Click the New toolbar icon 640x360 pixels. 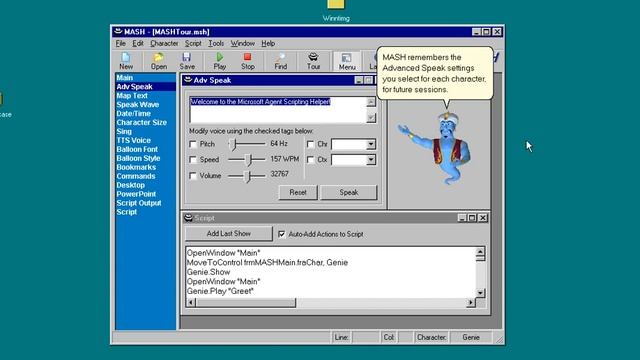pyautogui.click(x=126, y=61)
